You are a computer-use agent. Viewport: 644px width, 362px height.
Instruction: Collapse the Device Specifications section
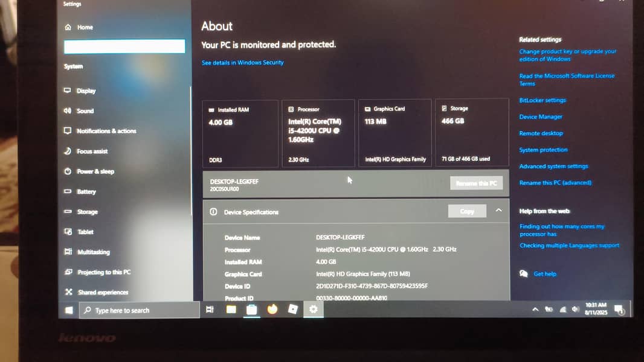click(x=498, y=211)
